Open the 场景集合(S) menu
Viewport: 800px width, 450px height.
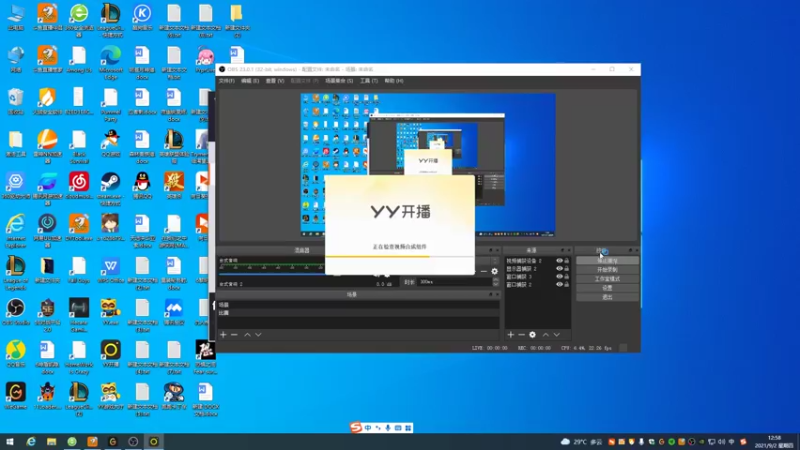(339, 81)
